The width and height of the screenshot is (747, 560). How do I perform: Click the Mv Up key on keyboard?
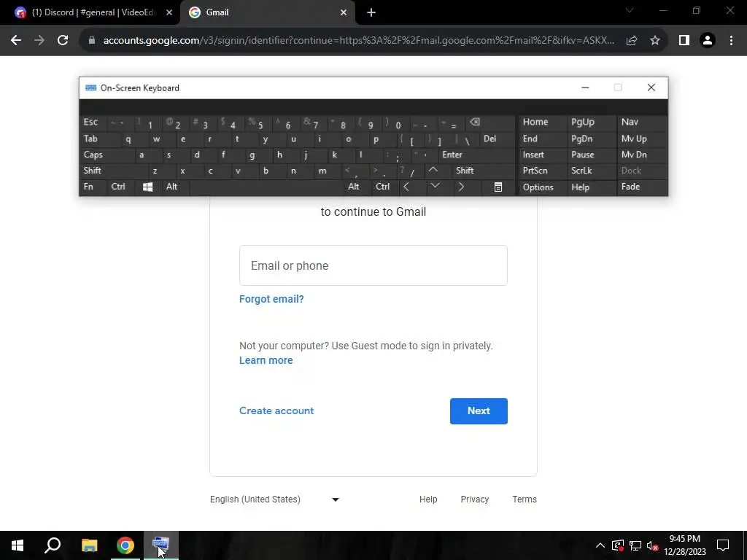[642, 139]
